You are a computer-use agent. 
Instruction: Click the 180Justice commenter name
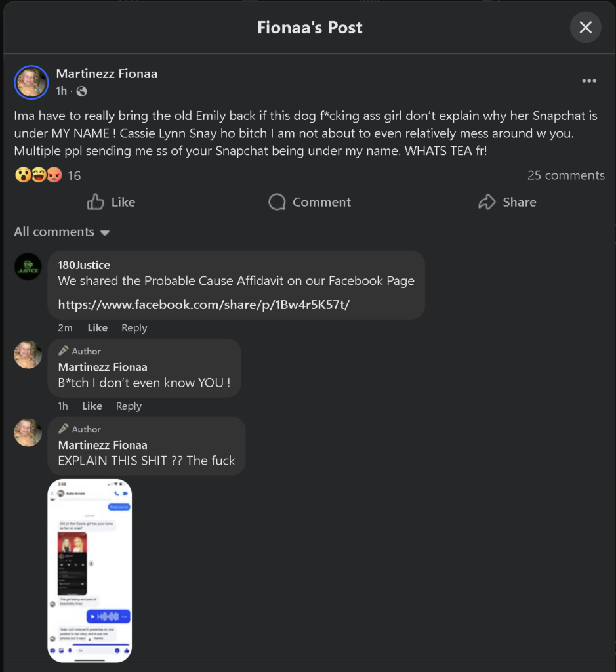coord(84,265)
